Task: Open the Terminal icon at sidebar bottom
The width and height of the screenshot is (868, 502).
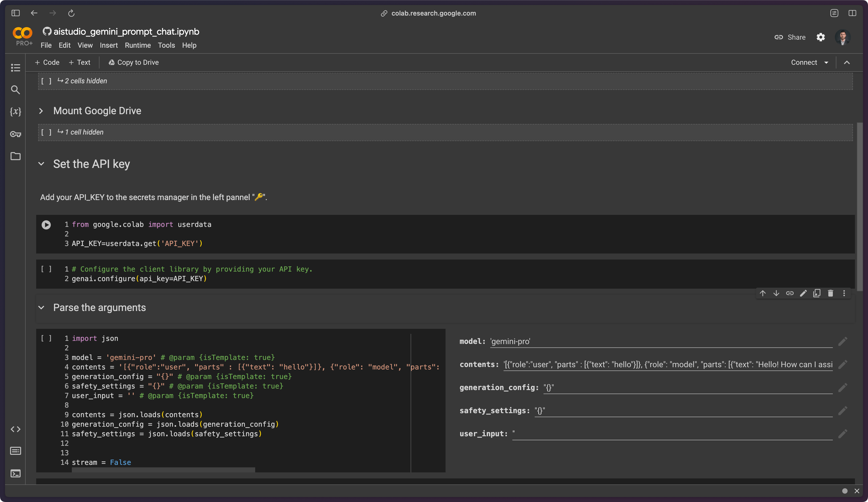Action: pyautogui.click(x=16, y=473)
